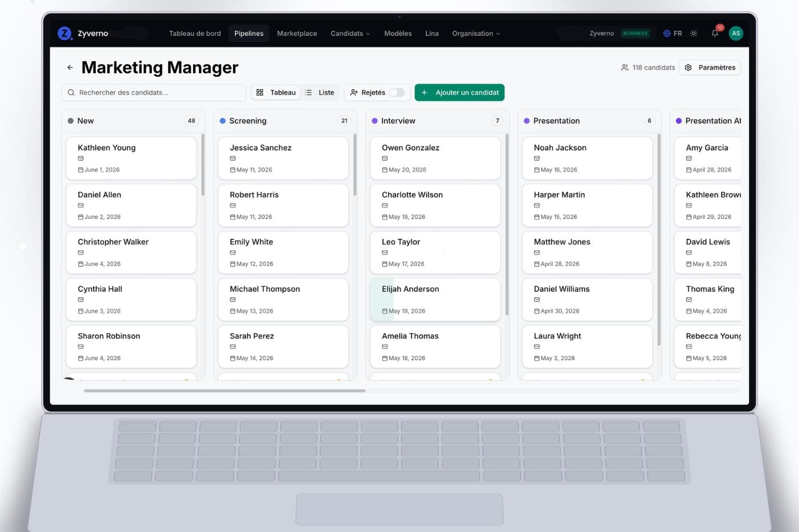Open the notifications bell

[x=715, y=33]
